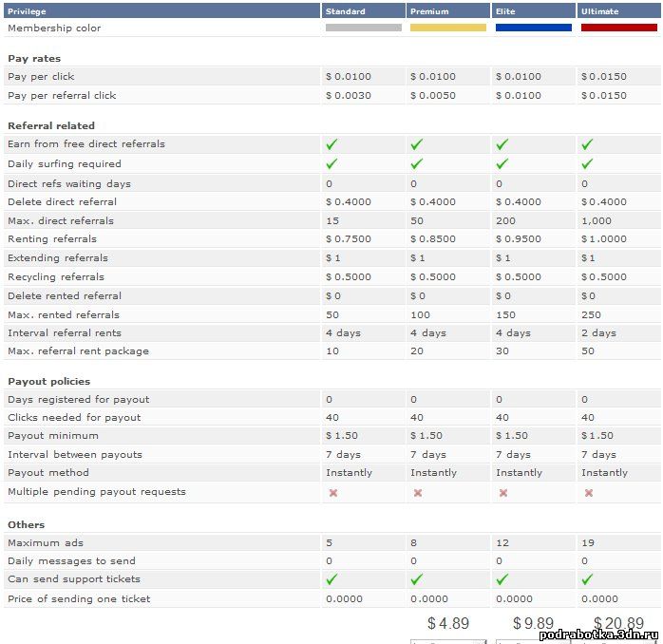Click the 'Payout policies' section heading
The height and width of the screenshot is (644, 663).
point(49,382)
